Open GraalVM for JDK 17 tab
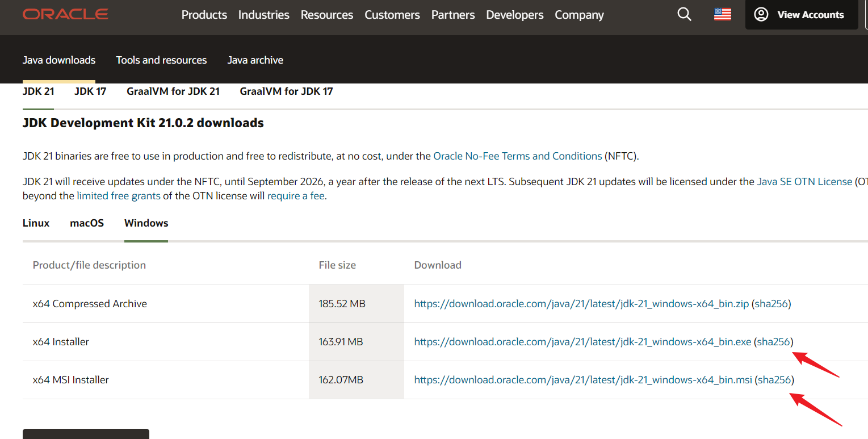 (287, 91)
